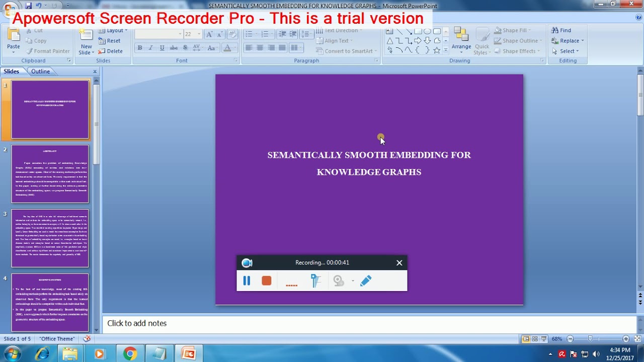
Task: Toggle Underline formatting
Action: tap(162, 48)
